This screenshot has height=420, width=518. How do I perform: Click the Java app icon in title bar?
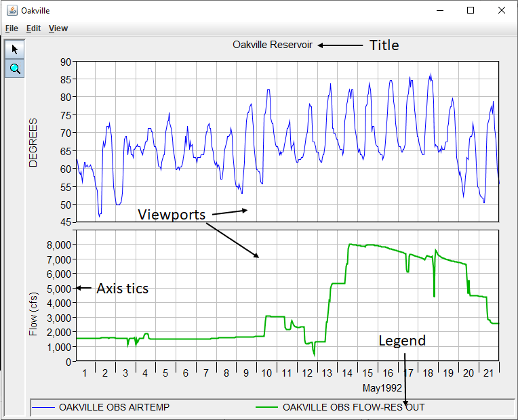point(12,11)
